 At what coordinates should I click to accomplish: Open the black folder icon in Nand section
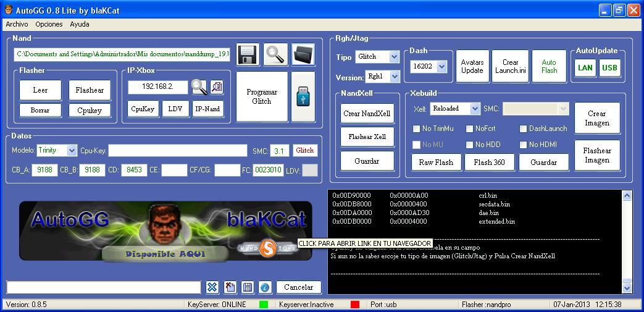tap(303, 54)
